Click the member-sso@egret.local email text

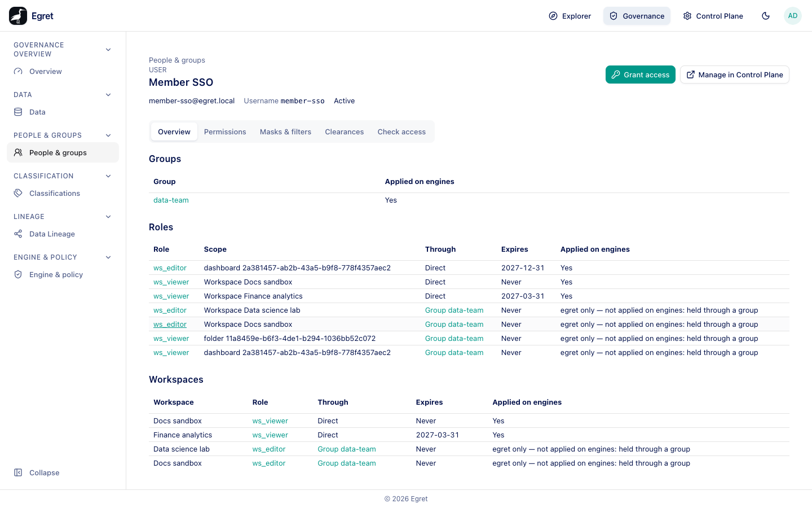[x=192, y=101]
